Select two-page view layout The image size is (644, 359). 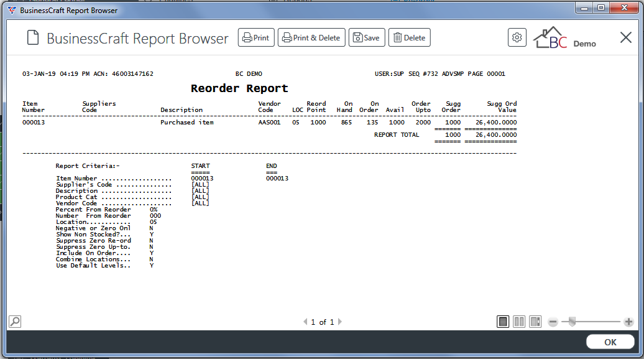(519, 322)
